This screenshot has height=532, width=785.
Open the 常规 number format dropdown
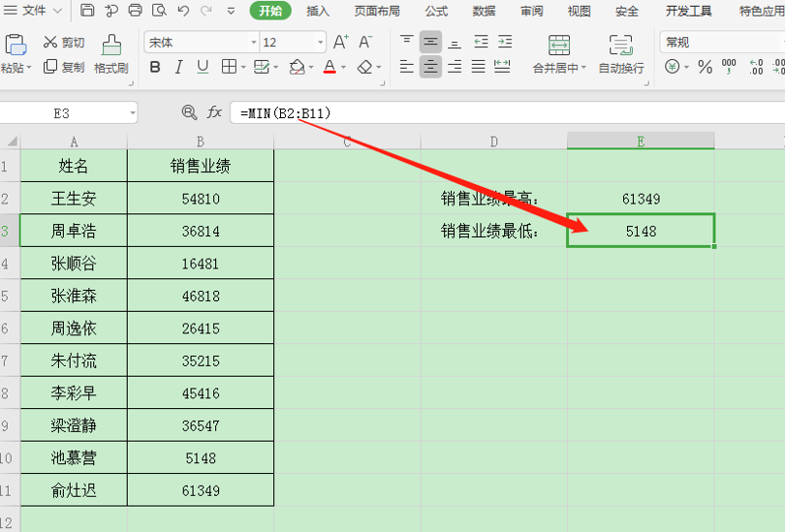722,42
